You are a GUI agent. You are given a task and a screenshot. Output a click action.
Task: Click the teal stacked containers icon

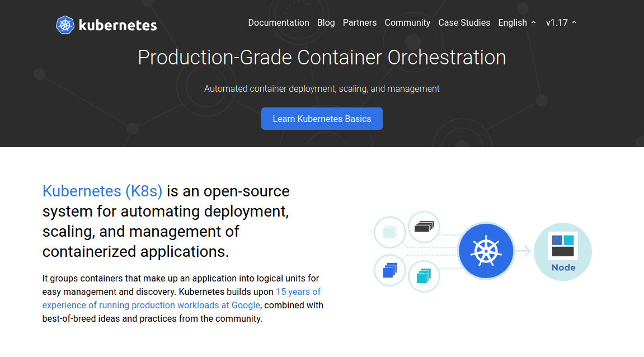(424, 276)
